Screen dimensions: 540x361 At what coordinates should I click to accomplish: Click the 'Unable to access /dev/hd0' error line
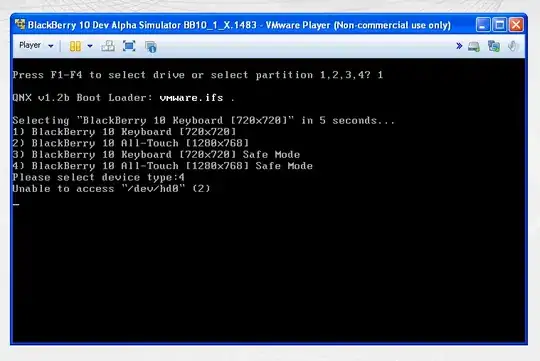click(111, 189)
